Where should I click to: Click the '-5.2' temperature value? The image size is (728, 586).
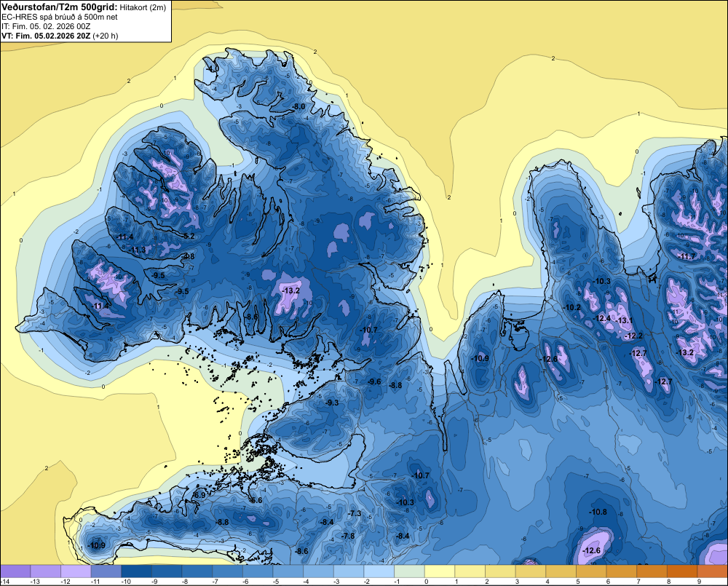189,237
